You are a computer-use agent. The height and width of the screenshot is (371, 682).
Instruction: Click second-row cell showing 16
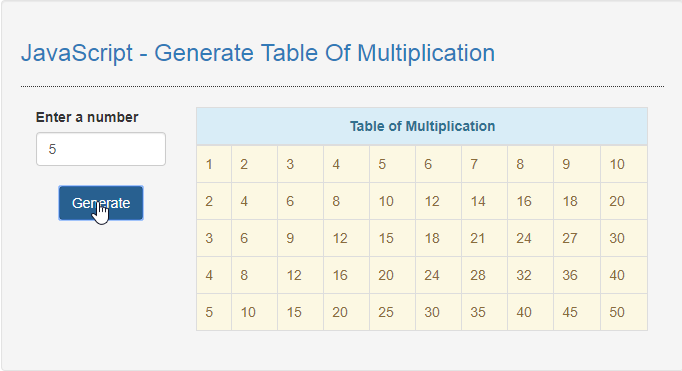[x=530, y=201]
